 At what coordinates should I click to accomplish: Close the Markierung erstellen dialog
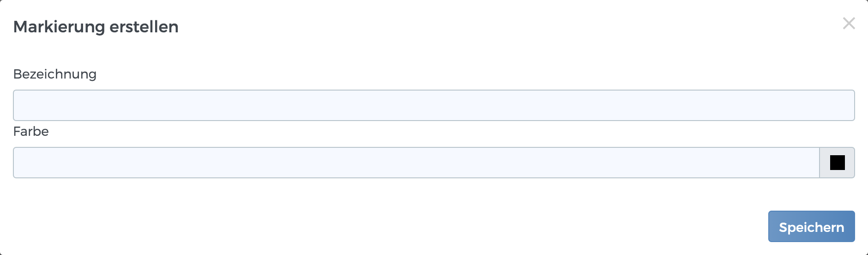[849, 24]
